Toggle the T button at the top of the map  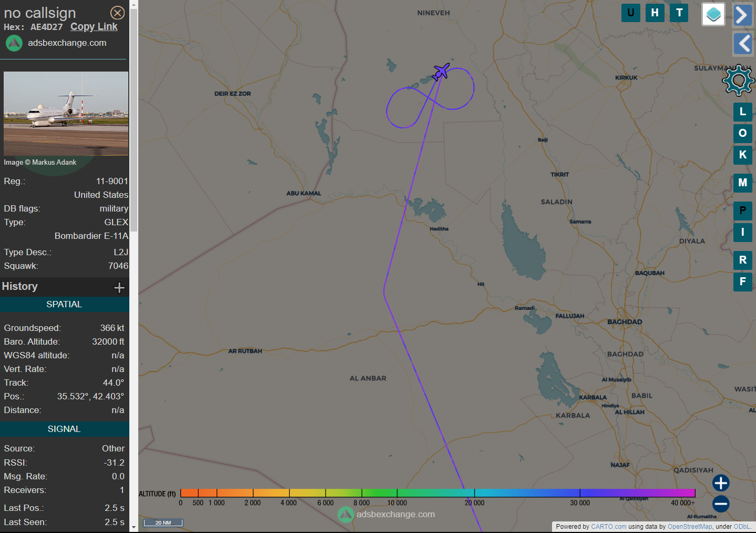click(x=679, y=13)
